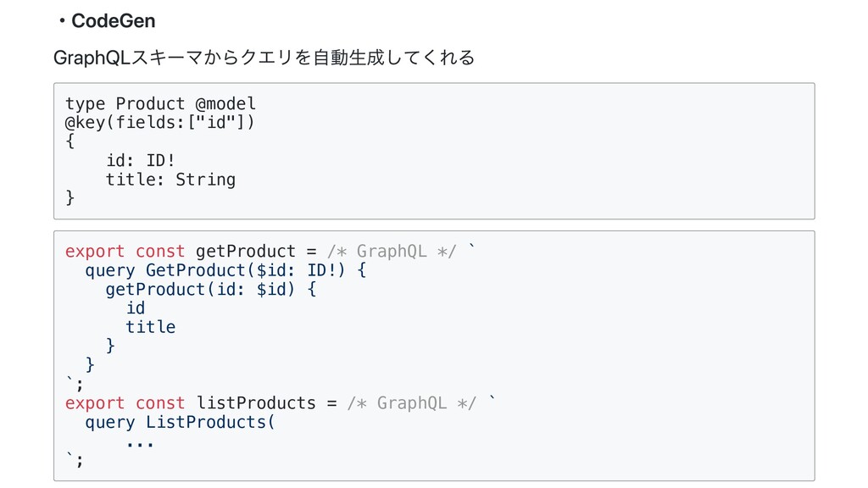
Task: Click the opening brace in schema block
Action: coord(70,141)
